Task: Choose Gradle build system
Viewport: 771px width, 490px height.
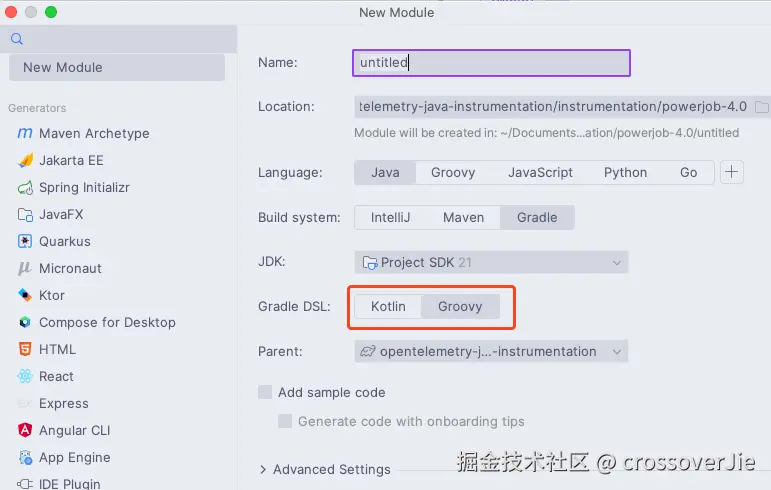Action: point(537,217)
